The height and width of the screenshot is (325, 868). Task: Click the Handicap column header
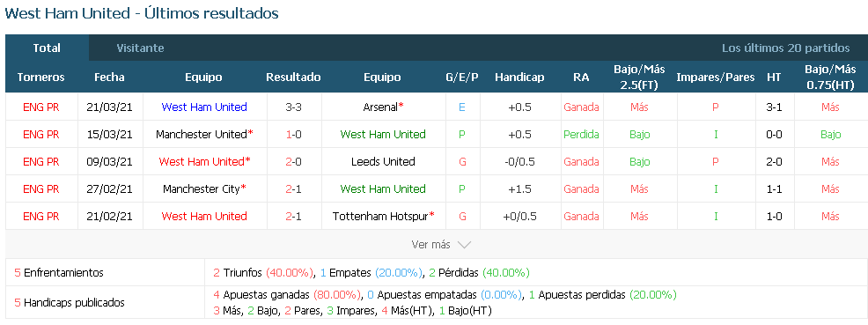coord(519,77)
